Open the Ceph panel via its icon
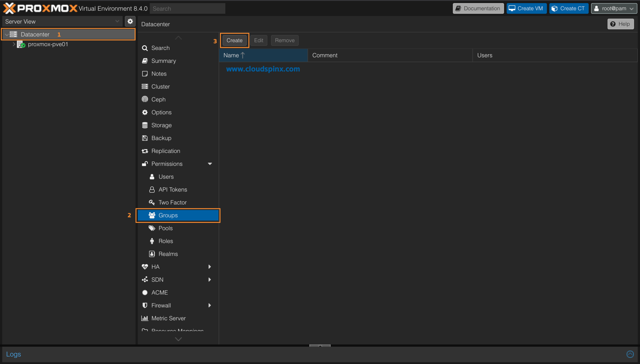Screen dimensions: 640x364 tap(145, 99)
